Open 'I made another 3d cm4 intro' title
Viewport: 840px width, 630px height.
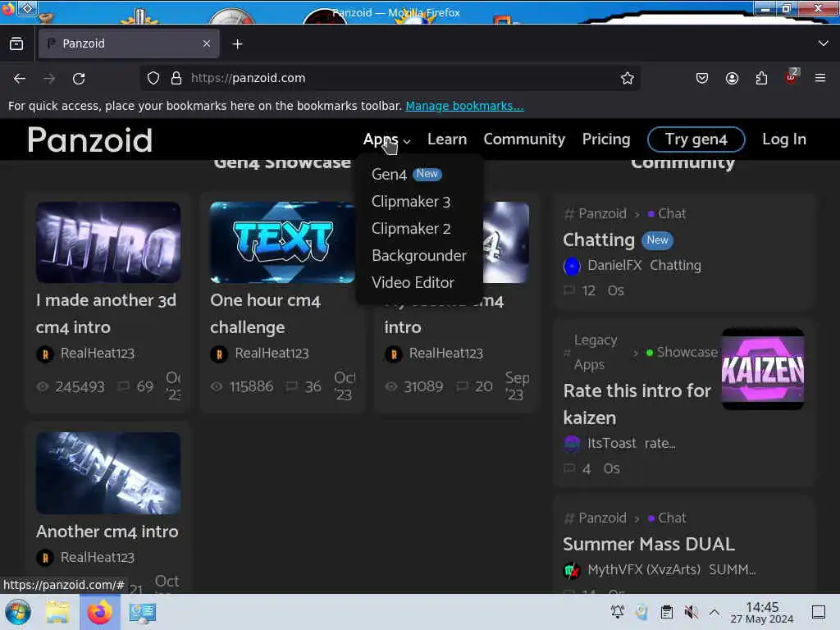click(x=106, y=313)
